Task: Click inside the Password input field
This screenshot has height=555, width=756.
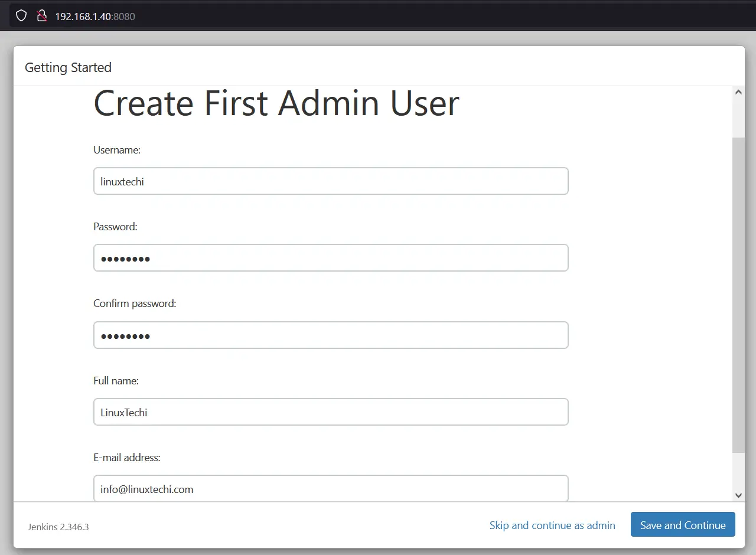Action: [331, 258]
